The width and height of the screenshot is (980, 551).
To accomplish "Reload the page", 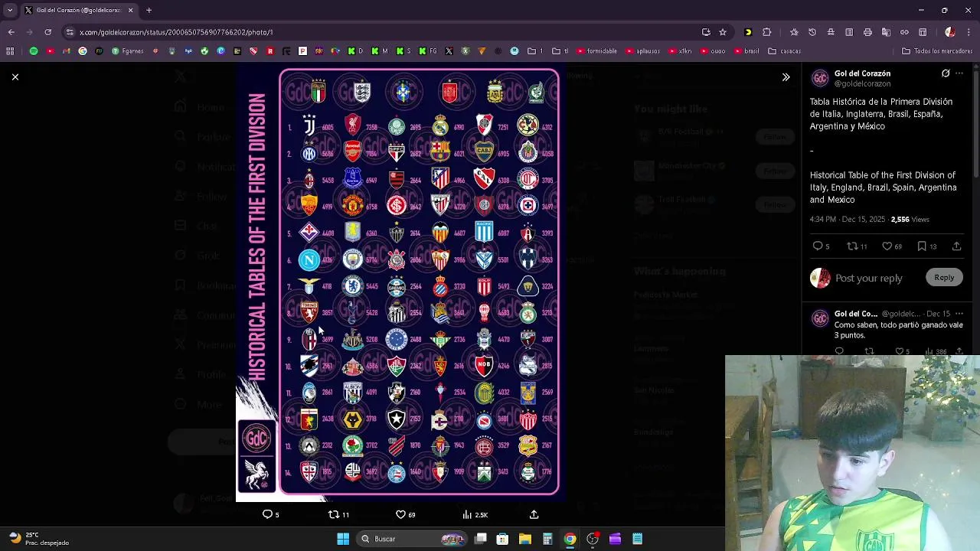I will tap(47, 32).
